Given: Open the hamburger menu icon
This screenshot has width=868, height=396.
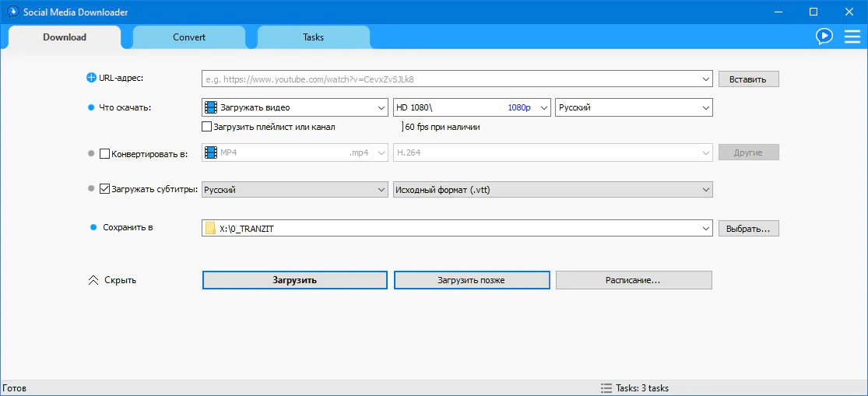Looking at the screenshot, I should click(x=851, y=37).
